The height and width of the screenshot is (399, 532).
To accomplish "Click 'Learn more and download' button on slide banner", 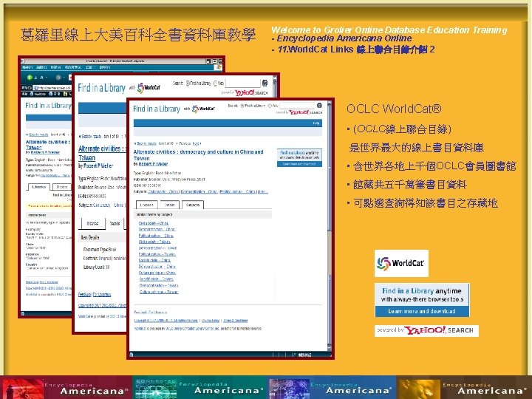I will coord(422,311).
